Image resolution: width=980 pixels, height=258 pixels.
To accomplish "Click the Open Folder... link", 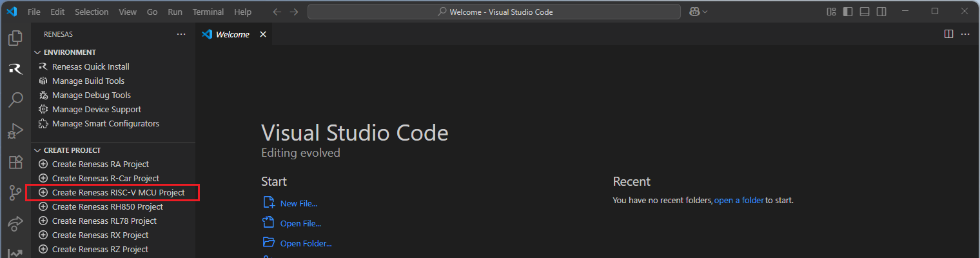I will 306,243.
